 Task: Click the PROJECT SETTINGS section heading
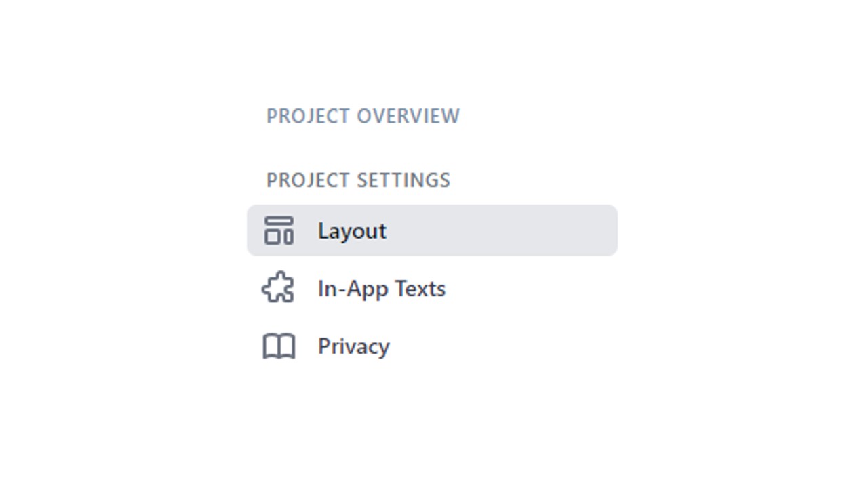(x=358, y=180)
